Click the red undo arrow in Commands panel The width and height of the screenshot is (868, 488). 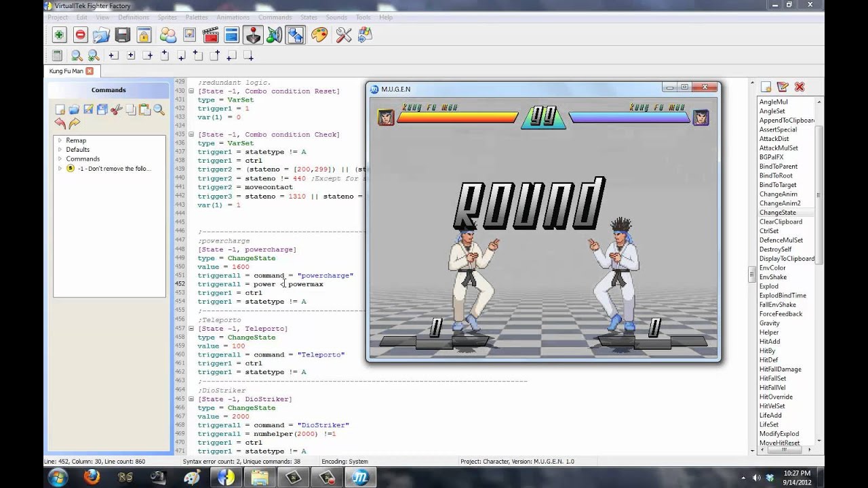point(60,123)
